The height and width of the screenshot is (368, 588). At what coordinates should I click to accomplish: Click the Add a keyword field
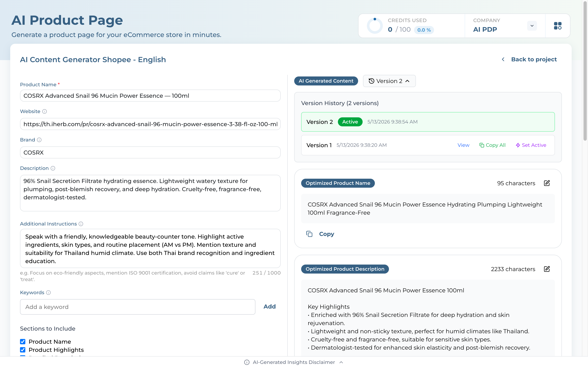click(138, 307)
